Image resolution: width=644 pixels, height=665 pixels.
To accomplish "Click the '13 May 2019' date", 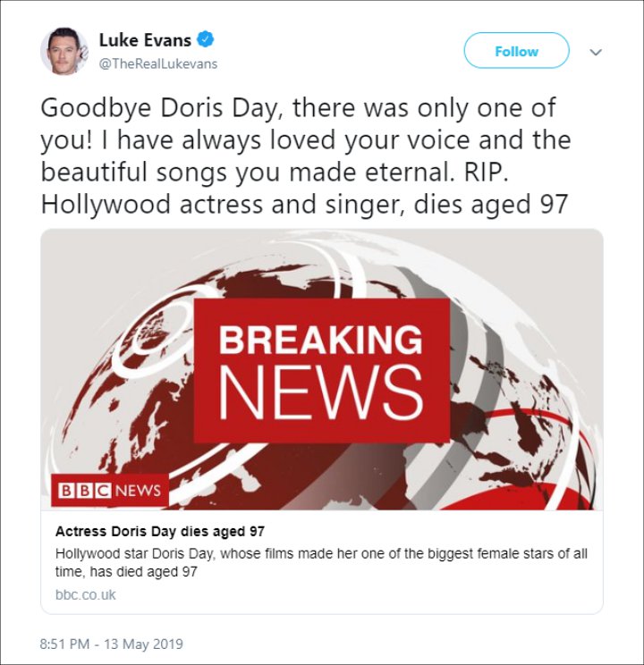I will point(143,644).
